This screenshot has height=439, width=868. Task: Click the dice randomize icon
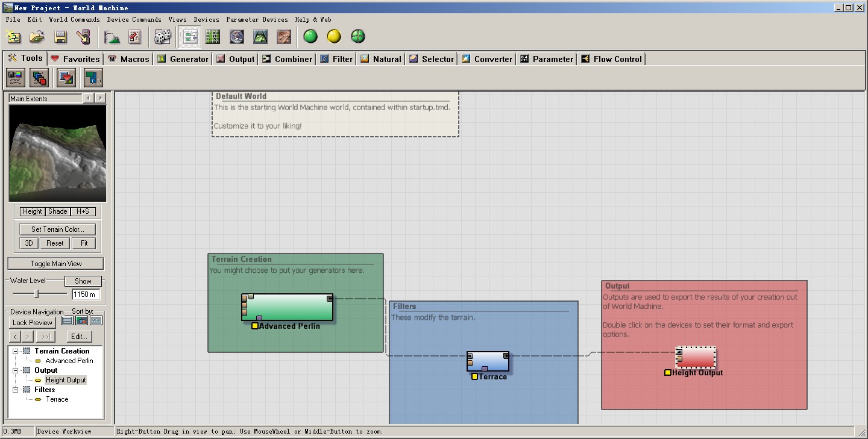click(x=163, y=37)
